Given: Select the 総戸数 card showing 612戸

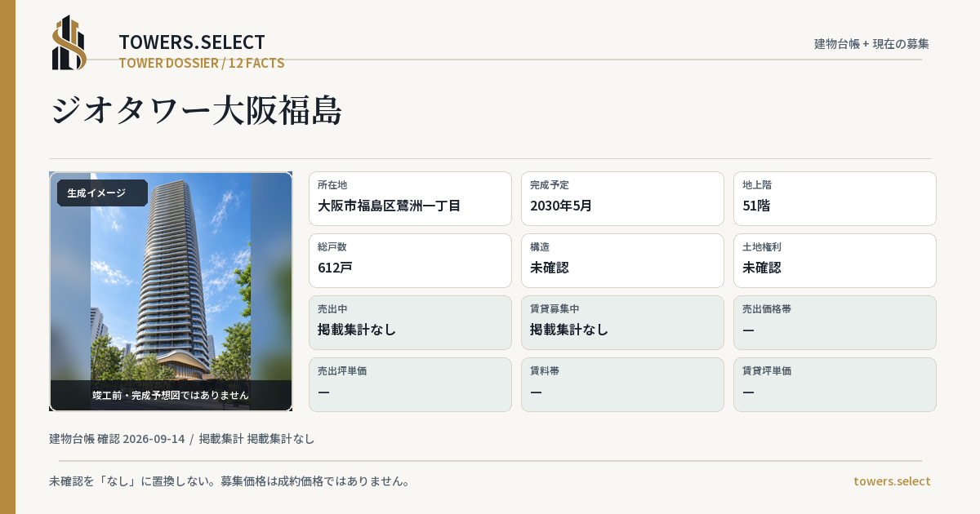Looking at the screenshot, I should 410,260.
